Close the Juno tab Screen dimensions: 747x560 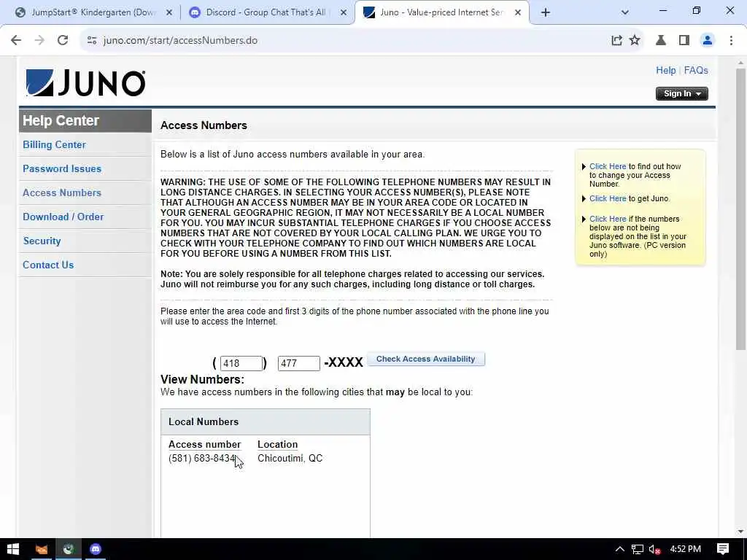(518, 13)
